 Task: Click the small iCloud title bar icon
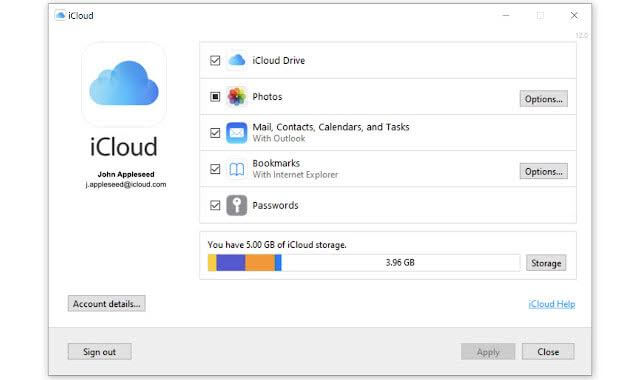click(60, 16)
